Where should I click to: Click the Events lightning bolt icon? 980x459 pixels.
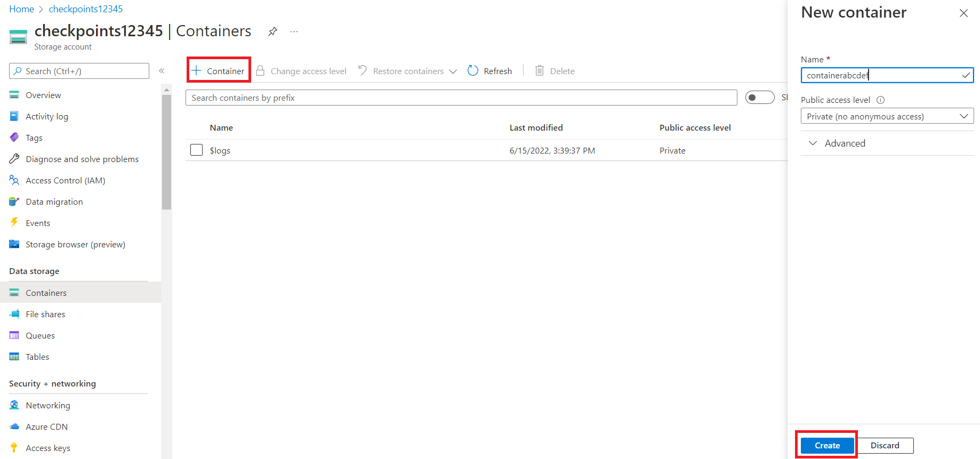click(x=14, y=223)
